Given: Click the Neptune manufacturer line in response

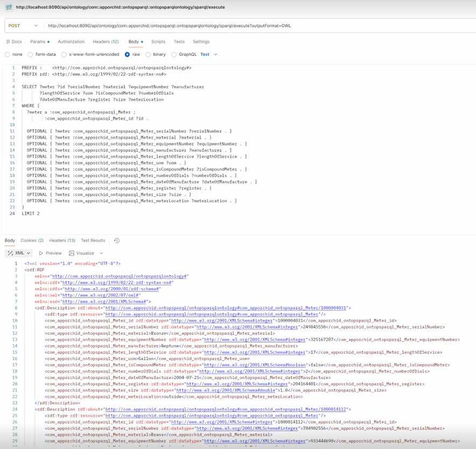Looking at the screenshot, I should [x=171, y=346].
